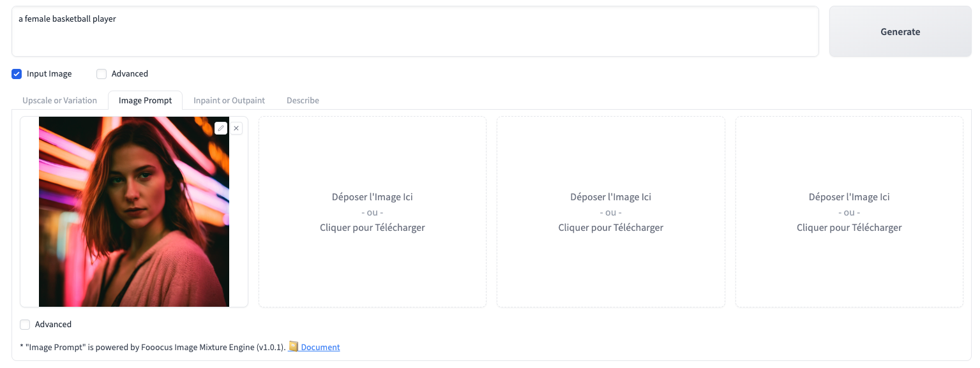Click the 'Input Image' label text
The width and height of the screenshot is (980, 368).
[49, 74]
